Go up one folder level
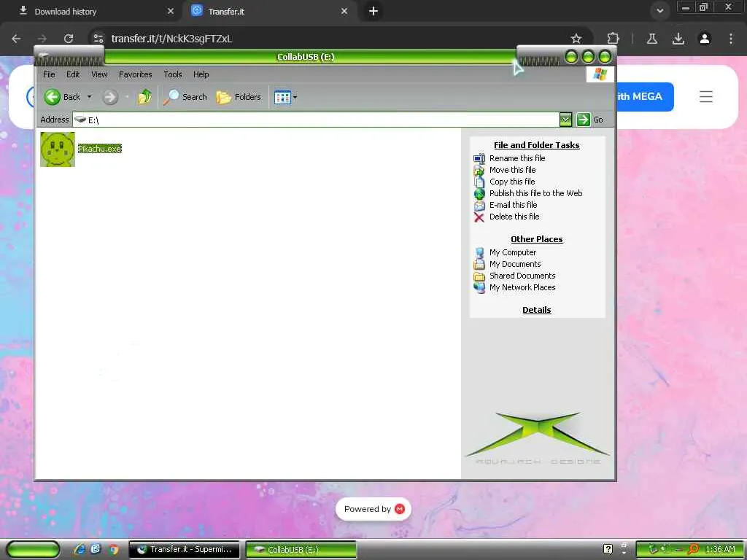 (145, 97)
